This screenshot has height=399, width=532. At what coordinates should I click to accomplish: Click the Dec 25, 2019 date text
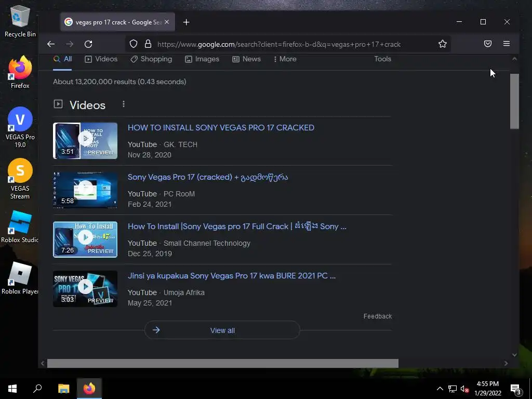pyautogui.click(x=150, y=254)
